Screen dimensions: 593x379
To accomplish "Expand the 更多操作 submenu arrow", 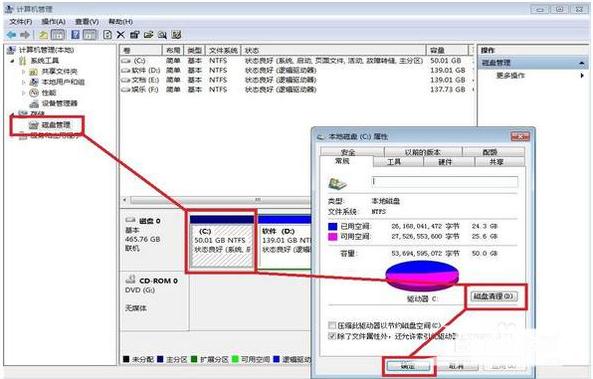I will (x=582, y=76).
